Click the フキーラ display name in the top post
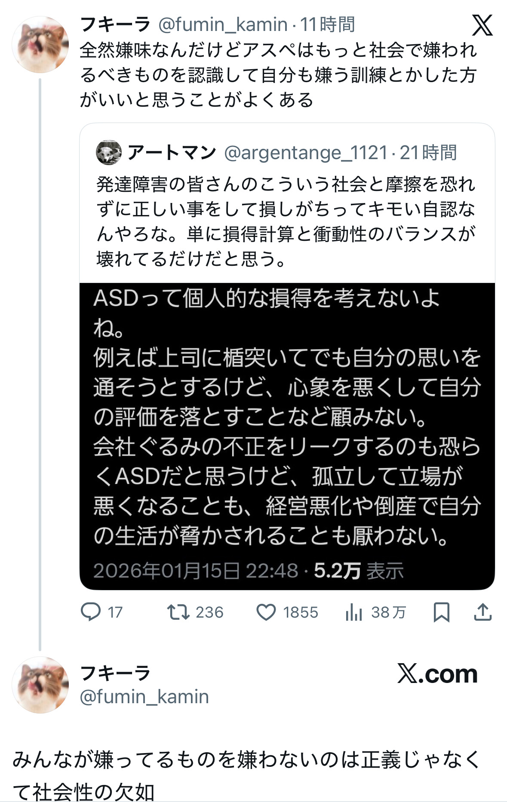 click(115, 25)
